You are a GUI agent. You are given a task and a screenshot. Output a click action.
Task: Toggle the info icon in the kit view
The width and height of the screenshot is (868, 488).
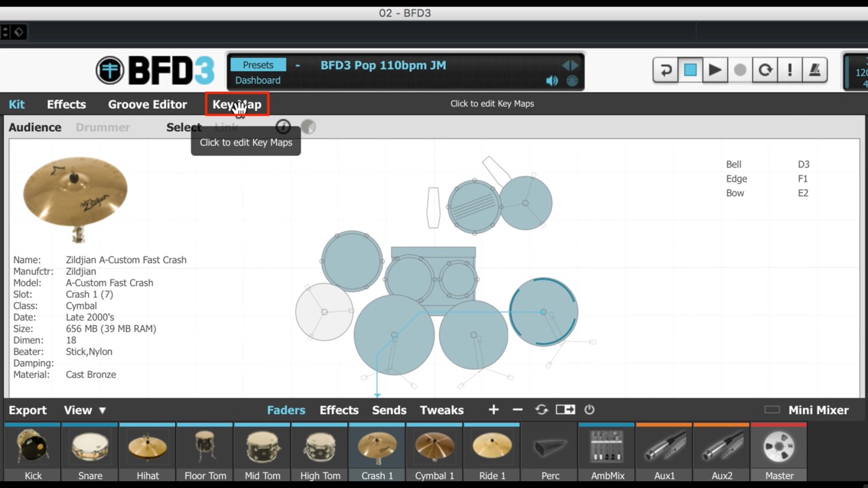pos(283,126)
